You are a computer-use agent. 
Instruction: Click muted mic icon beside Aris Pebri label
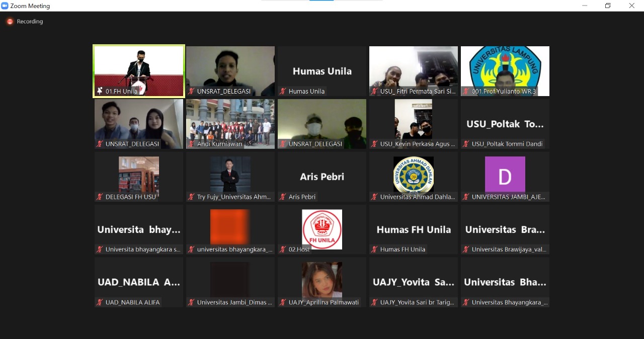click(283, 197)
